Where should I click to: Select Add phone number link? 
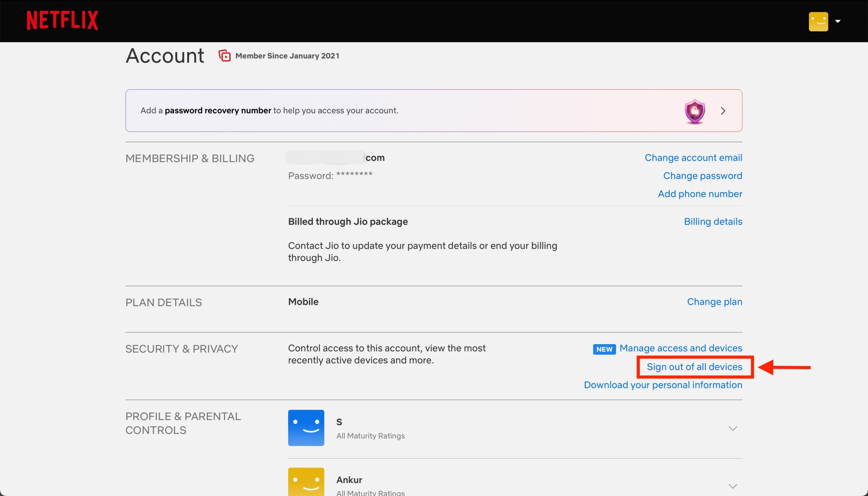(700, 194)
